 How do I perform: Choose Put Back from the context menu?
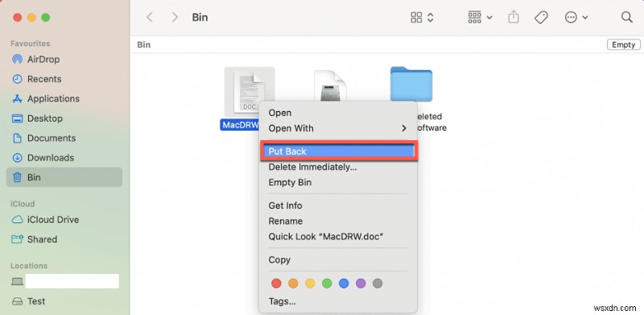(x=337, y=151)
